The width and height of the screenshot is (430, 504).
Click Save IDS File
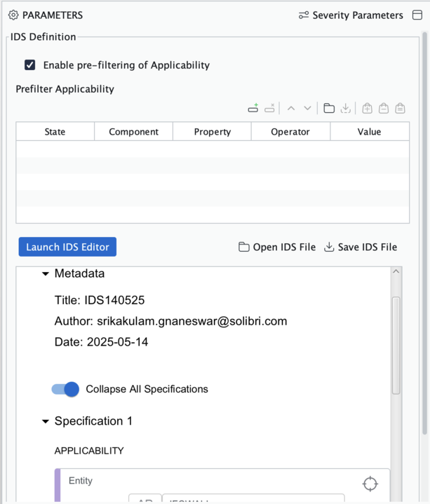(361, 247)
